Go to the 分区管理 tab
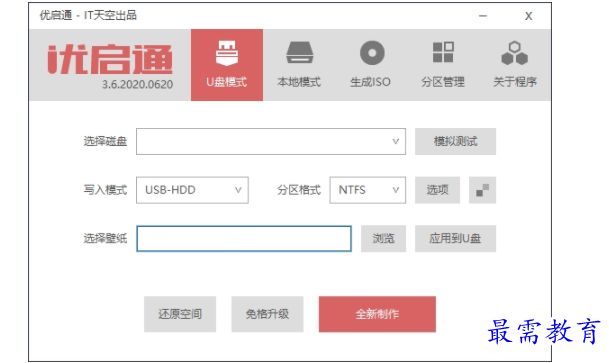 (443, 65)
